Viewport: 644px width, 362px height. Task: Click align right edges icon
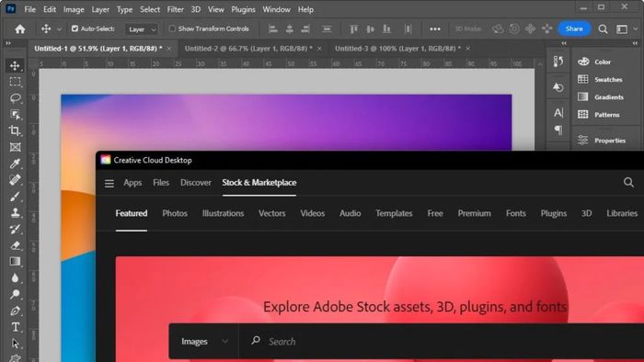click(305, 28)
